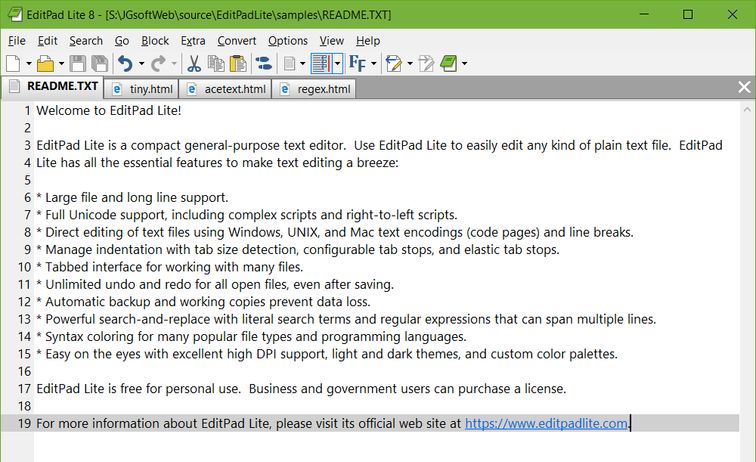This screenshot has height=462, width=756.
Task: Create a new file with New icon
Action: tap(13, 63)
